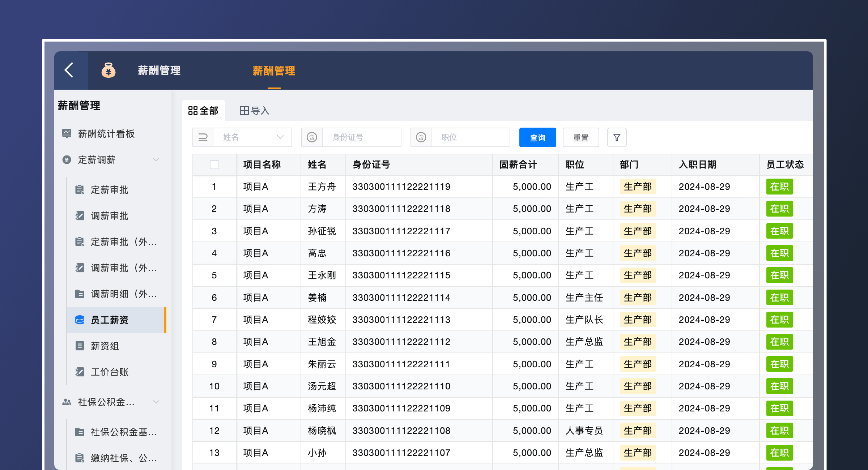Click the folder icon next to 调薪明细（外）
The height and width of the screenshot is (470, 868).
coord(80,294)
